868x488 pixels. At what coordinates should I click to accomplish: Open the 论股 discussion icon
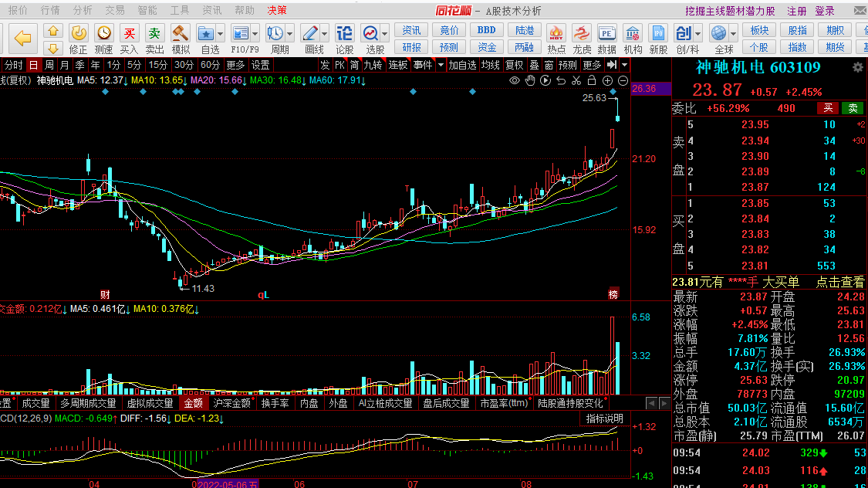click(x=344, y=39)
